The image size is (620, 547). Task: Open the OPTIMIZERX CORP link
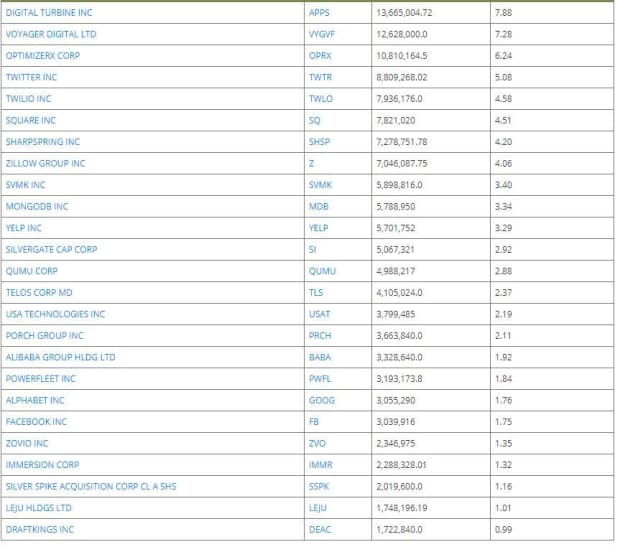click(43, 56)
